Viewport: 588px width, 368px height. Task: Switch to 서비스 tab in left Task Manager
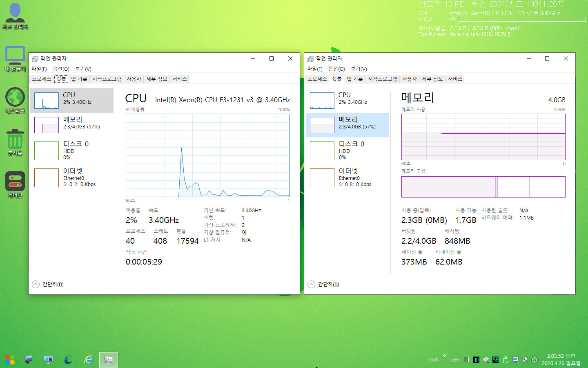(x=180, y=79)
